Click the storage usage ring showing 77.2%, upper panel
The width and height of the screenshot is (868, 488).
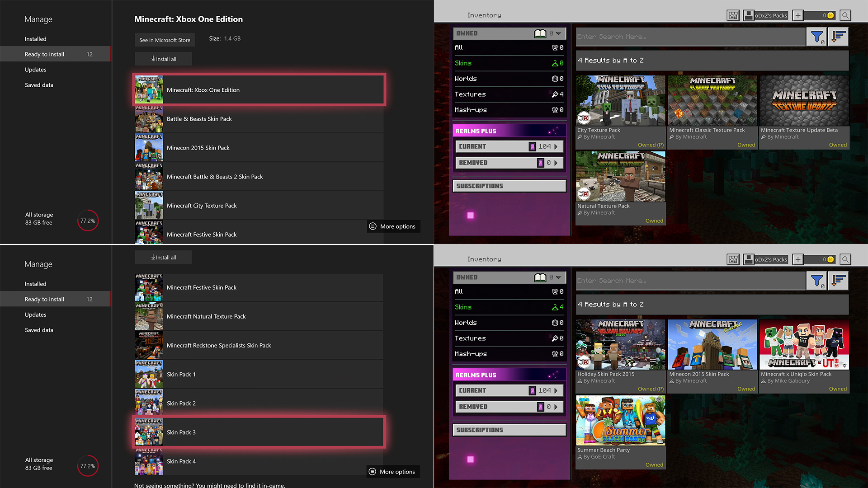[x=88, y=221]
